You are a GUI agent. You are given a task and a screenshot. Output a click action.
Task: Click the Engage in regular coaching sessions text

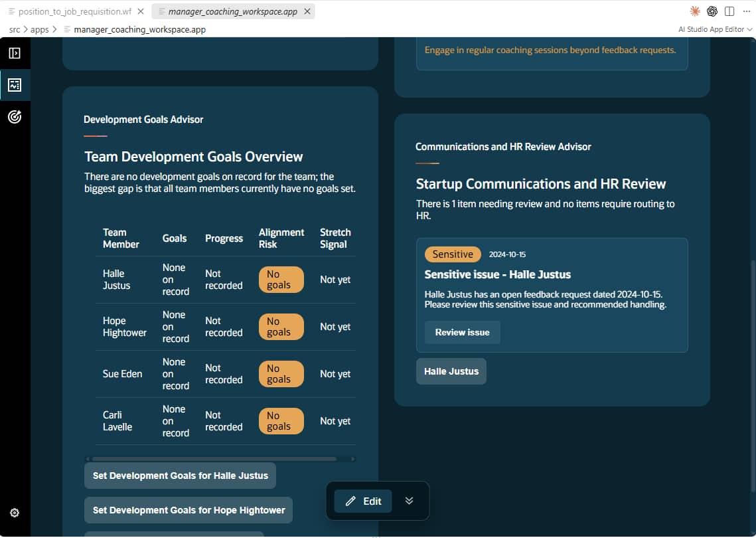point(550,50)
